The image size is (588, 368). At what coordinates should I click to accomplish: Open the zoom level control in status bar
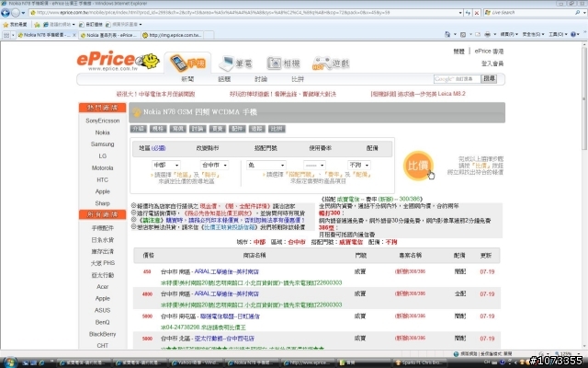568,353
